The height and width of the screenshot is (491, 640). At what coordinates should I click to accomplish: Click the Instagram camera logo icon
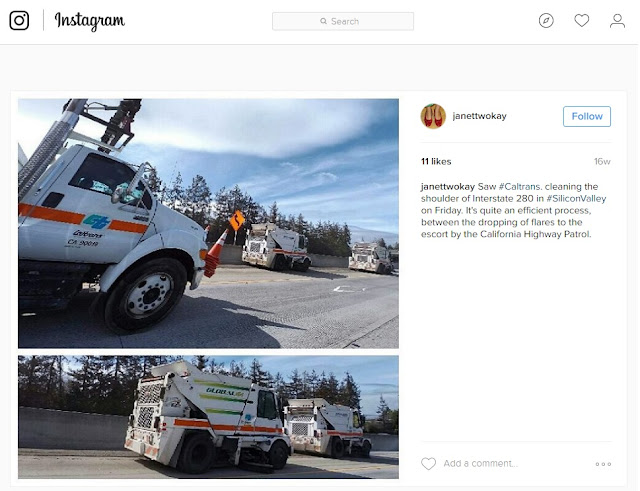19,20
